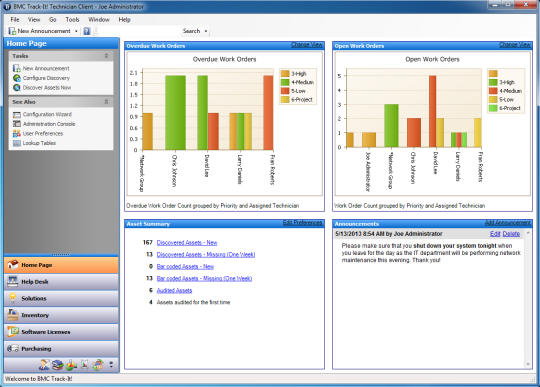Click Configuration Wizard icon in See Also
540x387 pixels.
pyautogui.click(x=17, y=114)
